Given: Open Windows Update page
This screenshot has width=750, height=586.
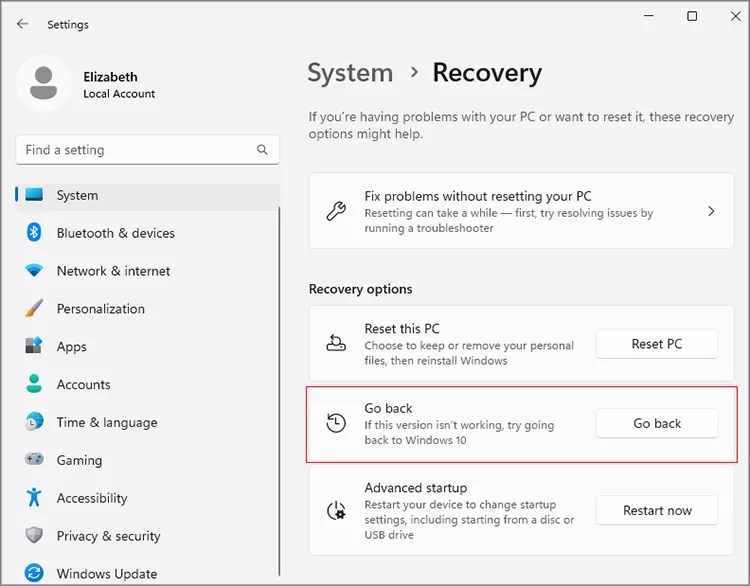Looking at the screenshot, I should click(x=147, y=573).
